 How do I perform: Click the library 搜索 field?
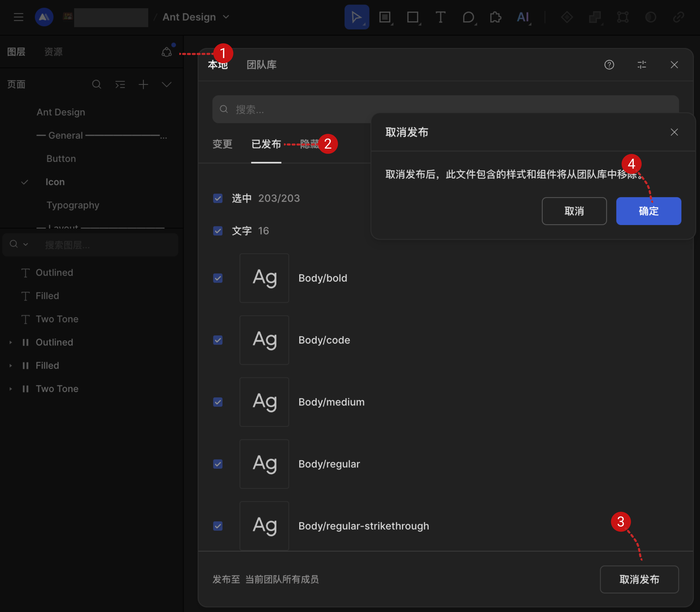445,109
